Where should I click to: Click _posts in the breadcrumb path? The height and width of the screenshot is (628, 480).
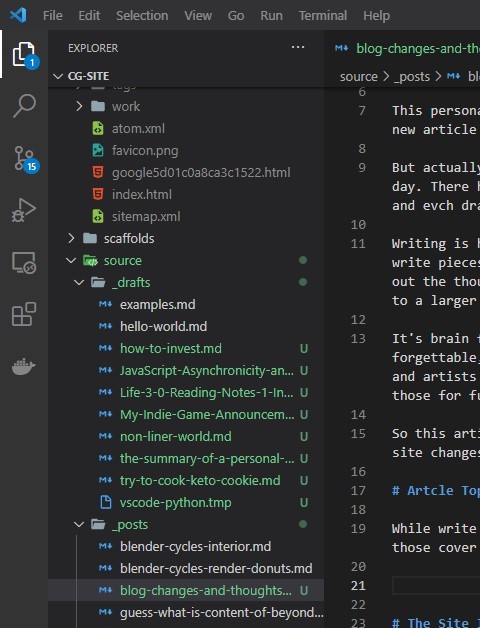tap(412, 76)
